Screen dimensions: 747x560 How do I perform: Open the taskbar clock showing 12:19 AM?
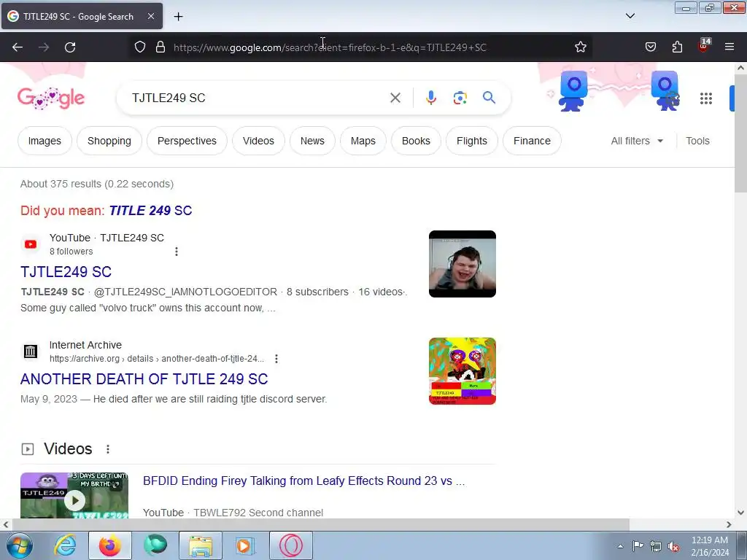tap(710, 546)
